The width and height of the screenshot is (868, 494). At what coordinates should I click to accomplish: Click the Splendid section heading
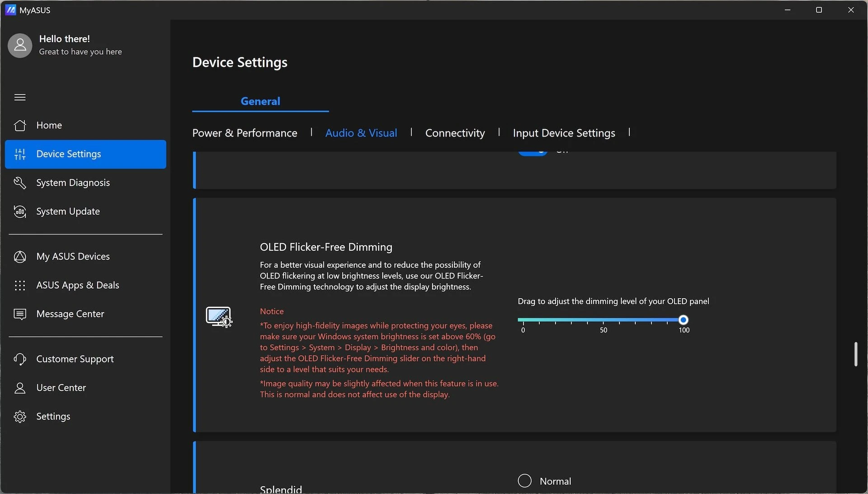tap(281, 489)
